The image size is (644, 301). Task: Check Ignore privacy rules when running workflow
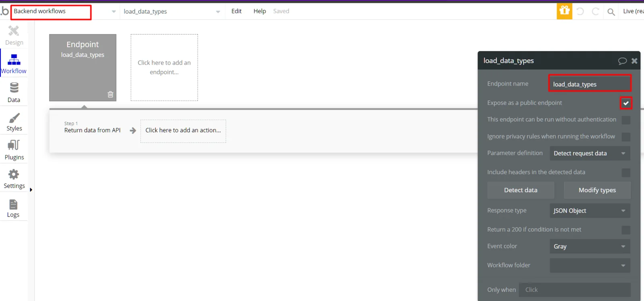coord(626,137)
